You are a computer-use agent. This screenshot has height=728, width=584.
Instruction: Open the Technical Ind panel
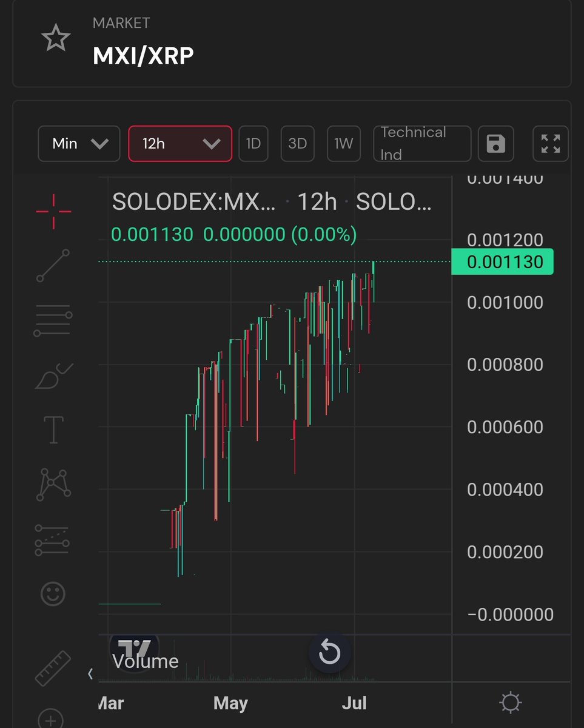coord(421,144)
